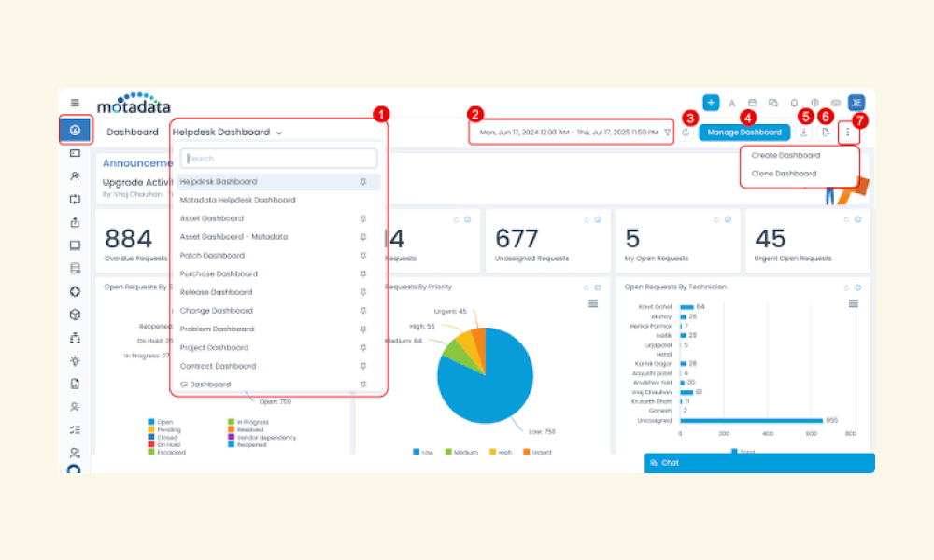Toggle pin on Change Dashboard
The height and width of the screenshot is (560, 934).
(x=362, y=311)
